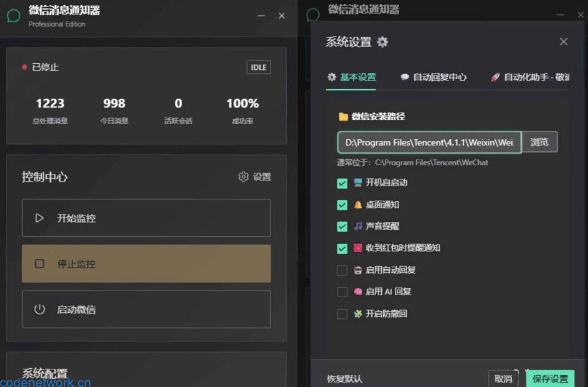Click the power icon to launch WeChat
Viewport: 588px width, 387px height.
(x=39, y=309)
